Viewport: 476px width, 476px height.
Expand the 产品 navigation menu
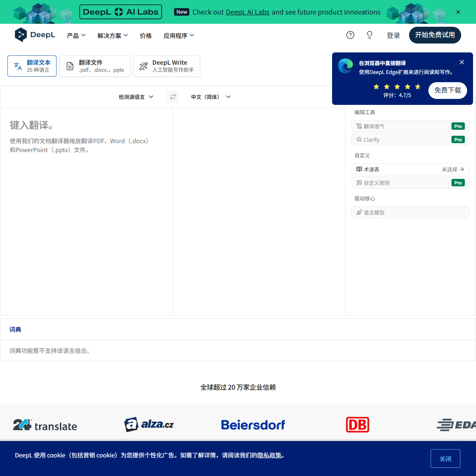(x=76, y=35)
